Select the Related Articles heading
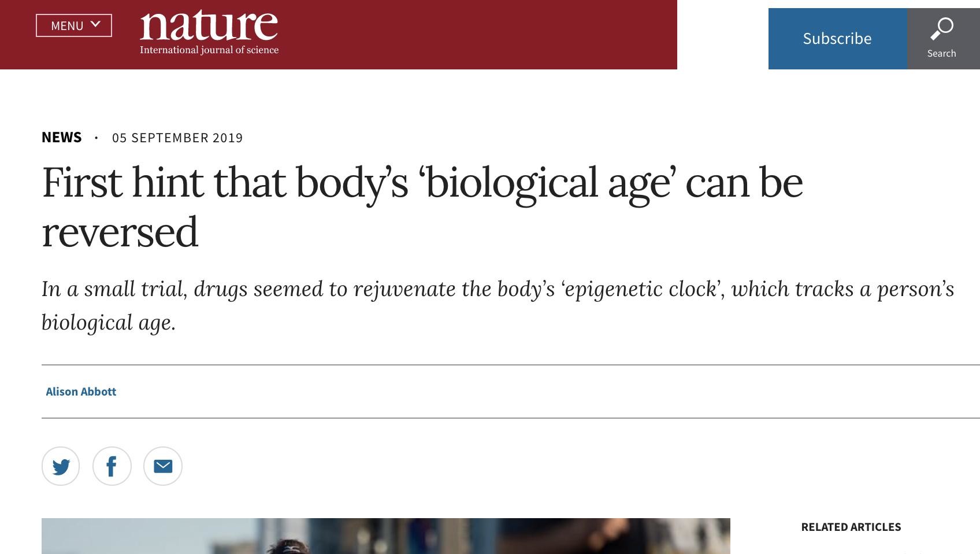 [851, 527]
